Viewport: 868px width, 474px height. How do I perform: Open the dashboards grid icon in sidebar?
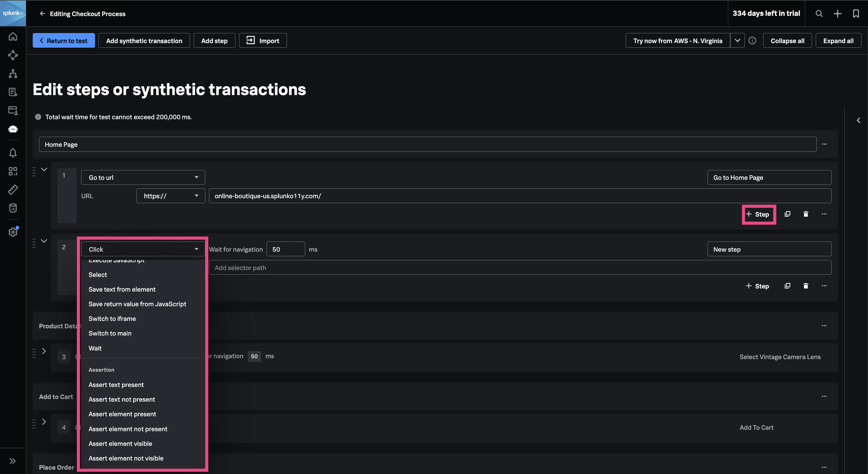pos(13,171)
